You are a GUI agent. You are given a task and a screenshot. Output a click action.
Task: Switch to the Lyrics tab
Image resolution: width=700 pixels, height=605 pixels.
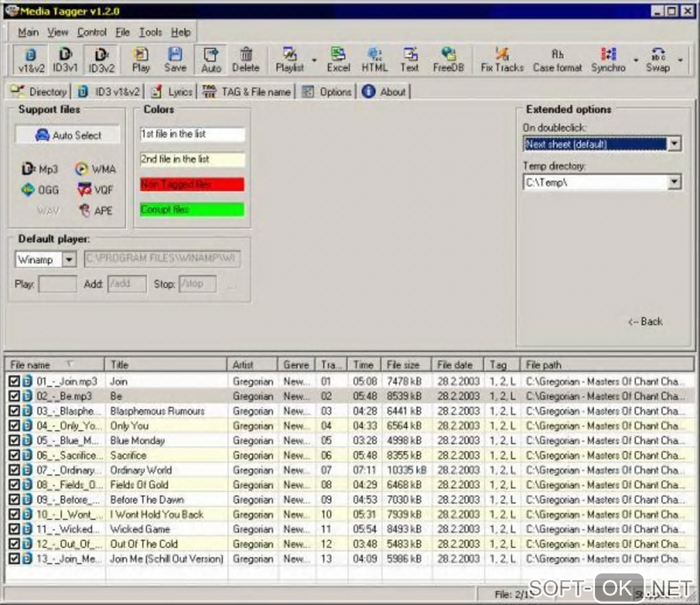[172, 92]
